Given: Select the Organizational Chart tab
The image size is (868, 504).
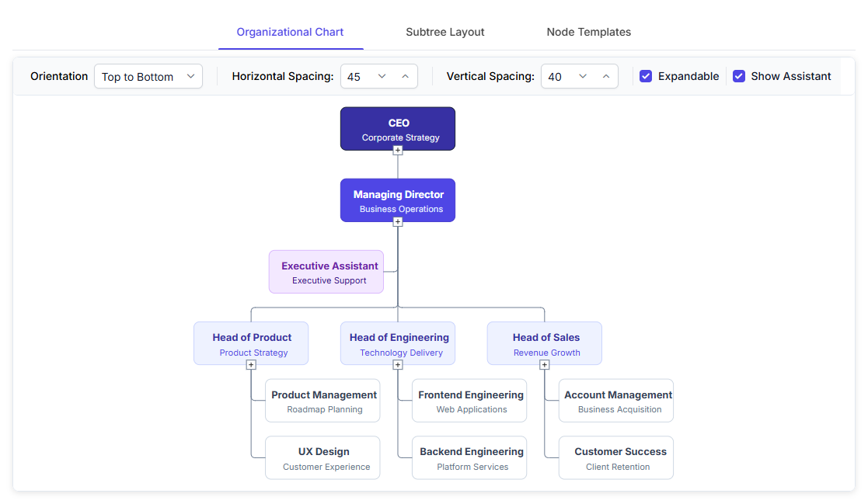Looking at the screenshot, I should pyautogui.click(x=290, y=32).
